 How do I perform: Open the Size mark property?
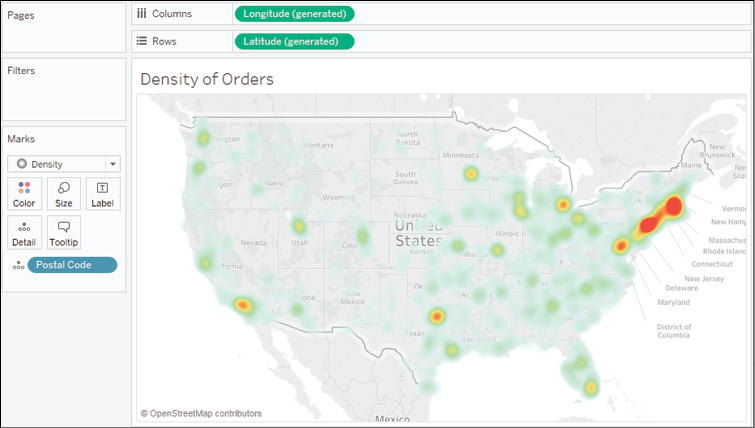pos(63,193)
